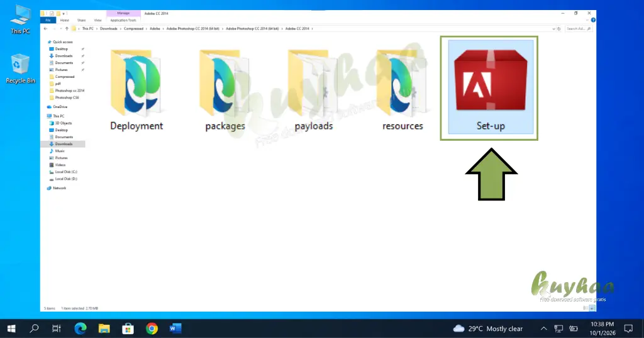Select the Set-up Adobe installer file
Viewport: 644px width, 338px height.
pos(491,87)
